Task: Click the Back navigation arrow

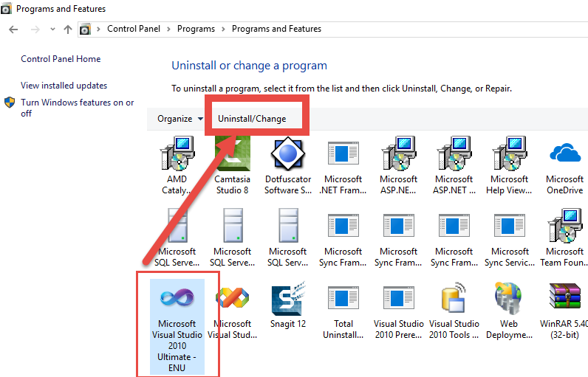Action: coord(13,30)
